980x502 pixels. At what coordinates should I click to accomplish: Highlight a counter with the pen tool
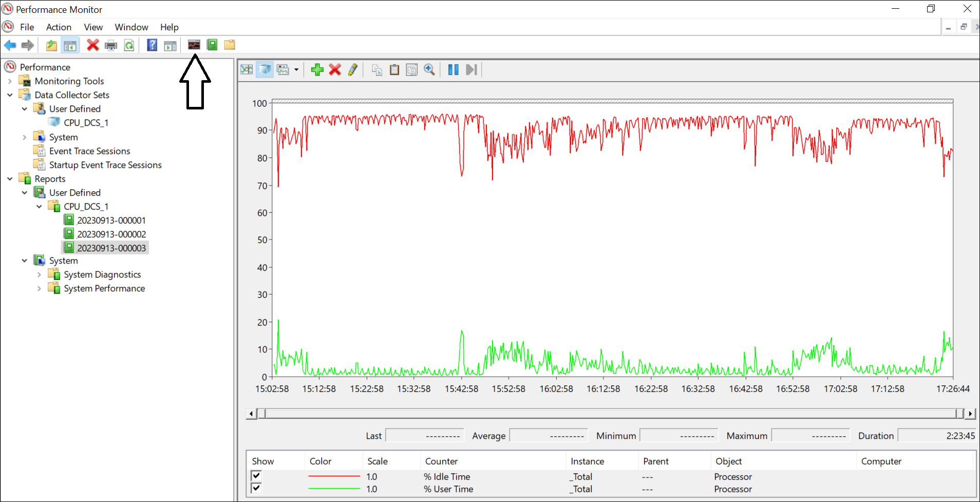[353, 69]
